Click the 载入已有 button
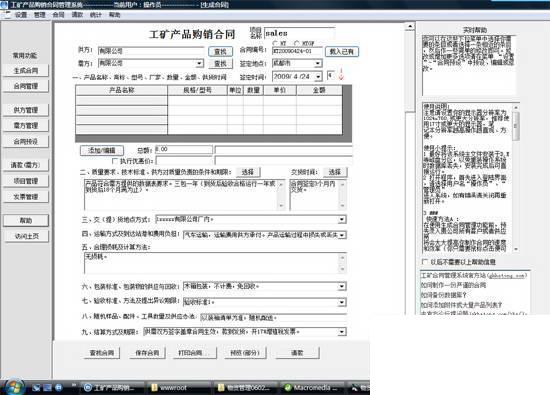Screen dimensions: 550x395 pos(342,52)
